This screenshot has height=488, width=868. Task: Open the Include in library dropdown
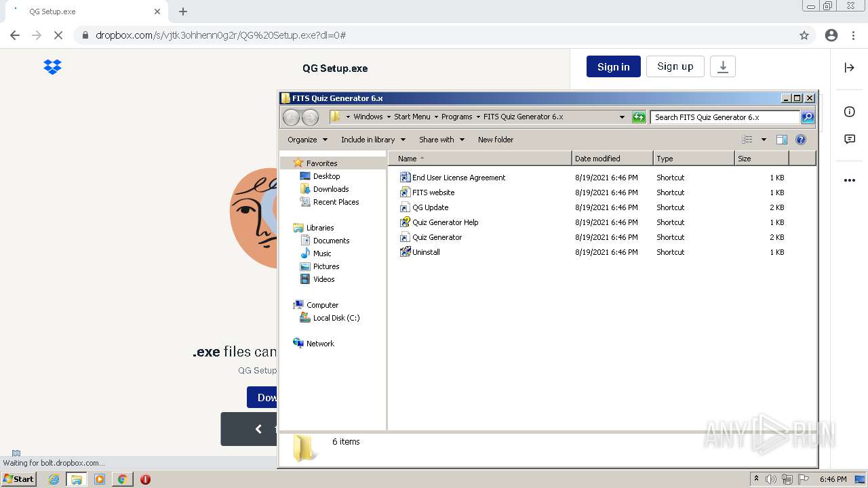click(x=373, y=140)
